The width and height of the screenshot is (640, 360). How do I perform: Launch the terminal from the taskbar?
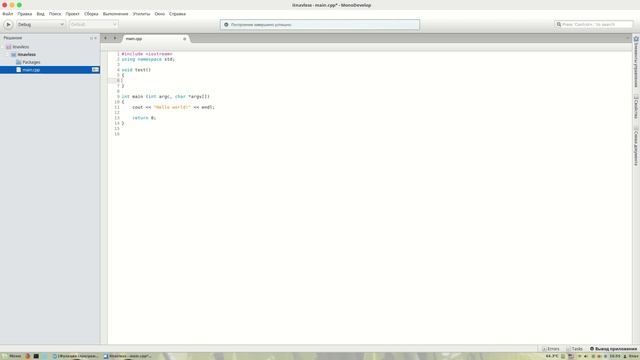pos(36,356)
